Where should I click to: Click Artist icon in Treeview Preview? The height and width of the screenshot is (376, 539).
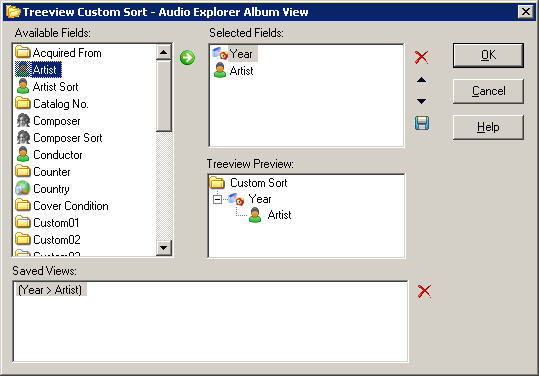coord(255,215)
